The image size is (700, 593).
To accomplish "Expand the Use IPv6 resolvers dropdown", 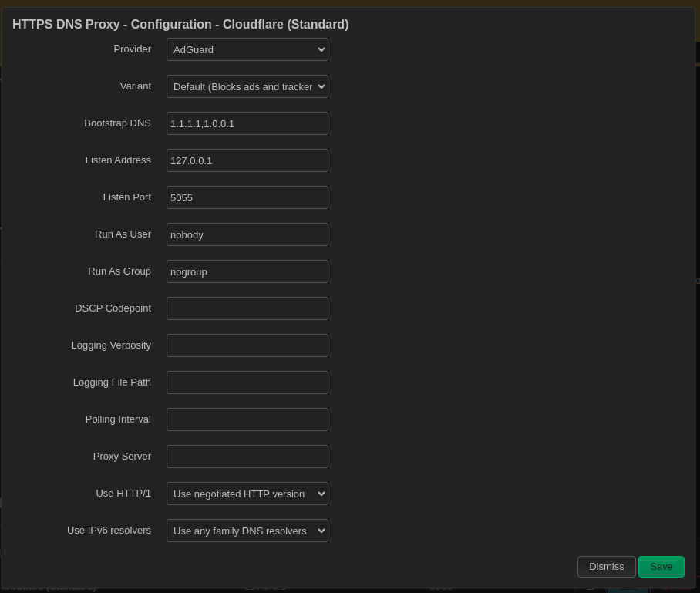I will click(247, 531).
